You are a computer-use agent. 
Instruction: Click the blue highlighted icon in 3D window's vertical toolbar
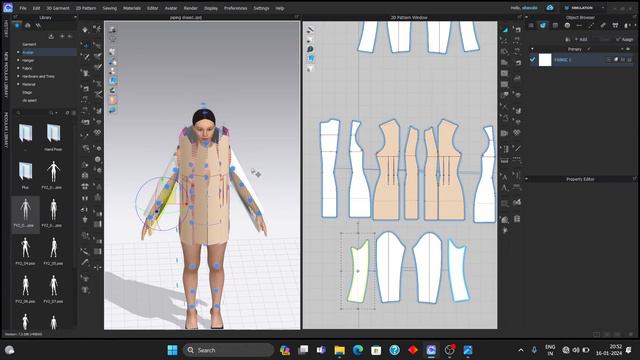[x=113, y=80]
